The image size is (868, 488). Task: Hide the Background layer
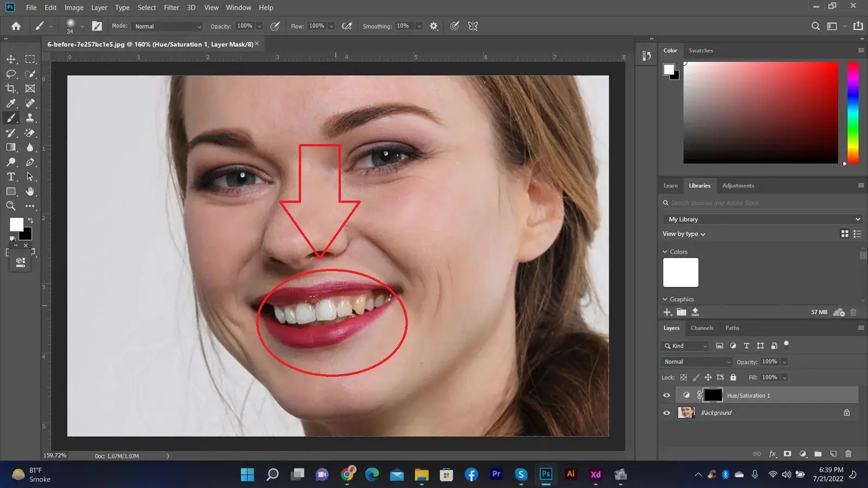(667, 413)
